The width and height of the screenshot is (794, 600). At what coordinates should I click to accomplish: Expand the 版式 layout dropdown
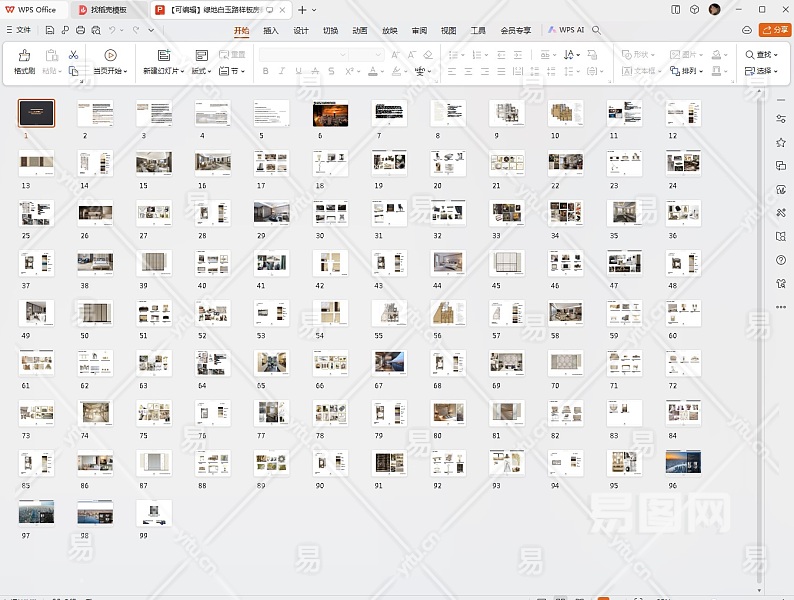201,71
